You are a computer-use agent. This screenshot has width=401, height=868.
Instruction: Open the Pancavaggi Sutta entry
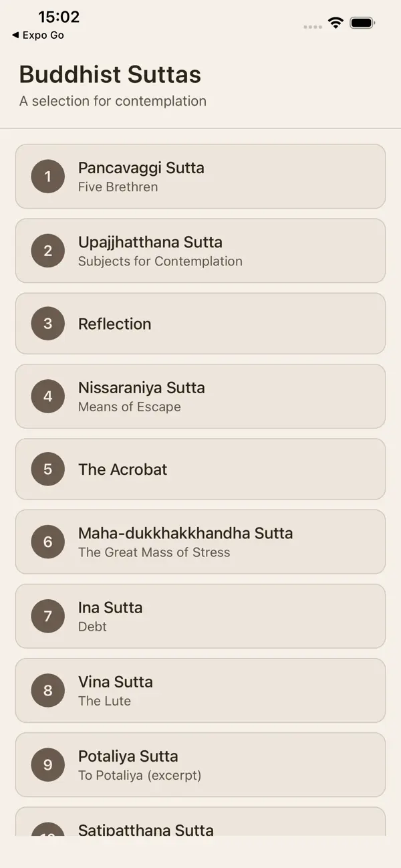(200, 177)
